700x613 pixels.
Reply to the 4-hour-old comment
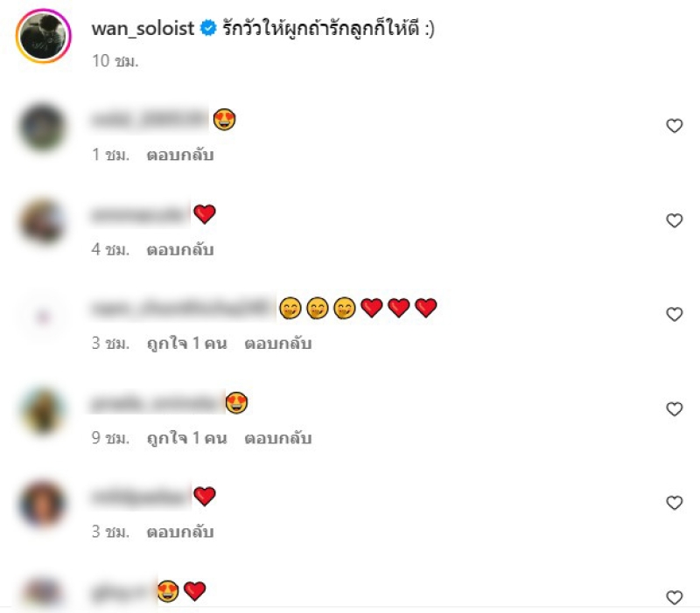180,249
